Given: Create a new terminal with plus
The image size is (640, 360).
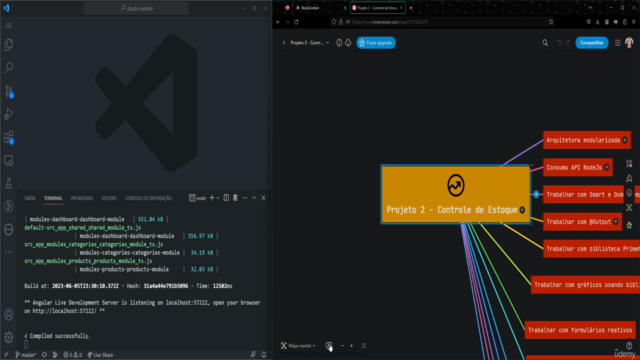Looking at the screenshot, I should click(211, 198).
